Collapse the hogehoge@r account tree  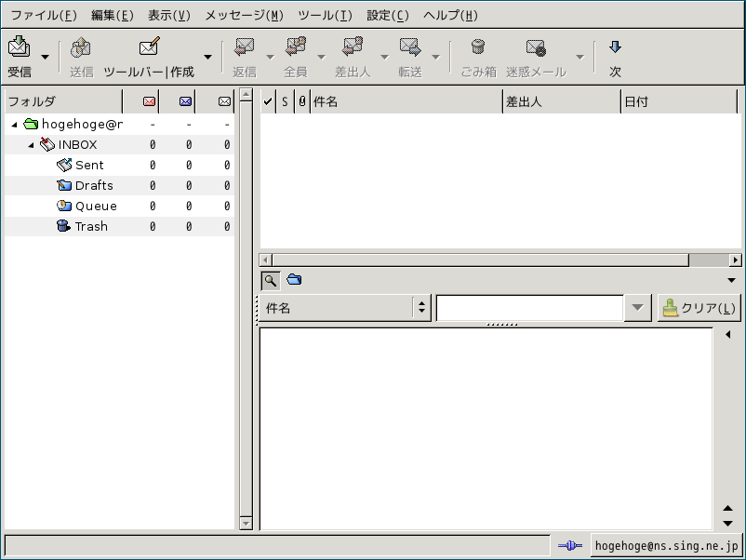pyautogui.click(x=14, y=125)
